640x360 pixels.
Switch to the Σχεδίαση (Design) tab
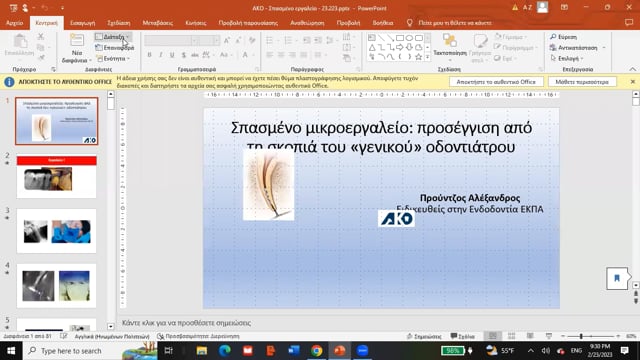(x=119, y=23)
